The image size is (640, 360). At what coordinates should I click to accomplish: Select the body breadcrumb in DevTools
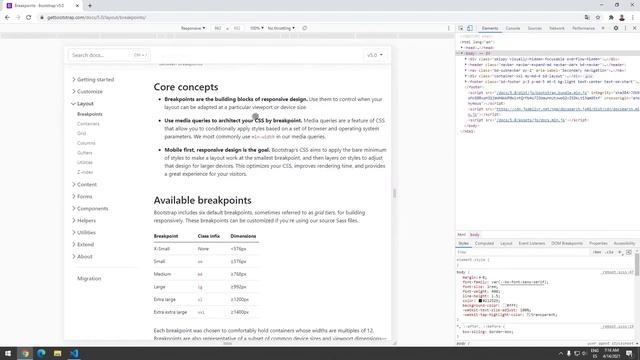[474, 235]
